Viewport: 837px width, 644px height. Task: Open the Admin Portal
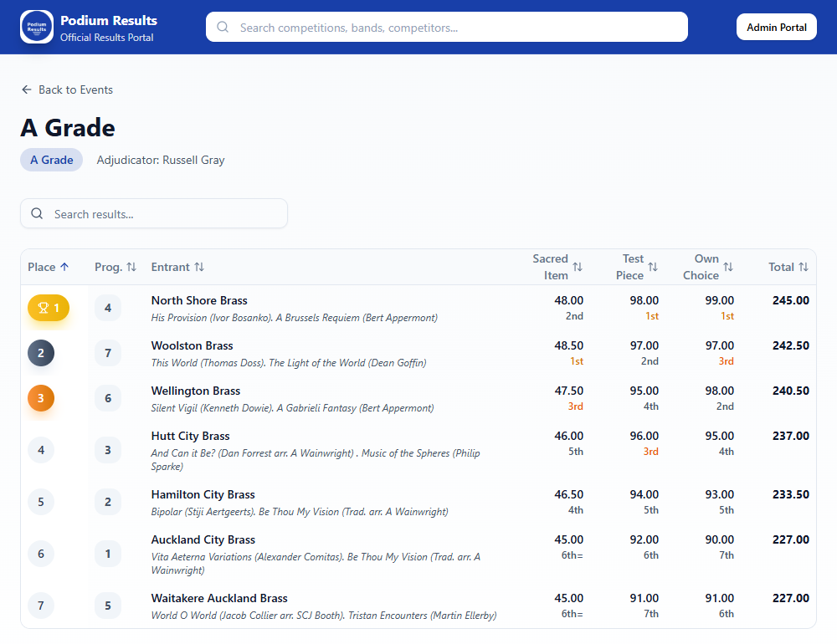point(776,28)
